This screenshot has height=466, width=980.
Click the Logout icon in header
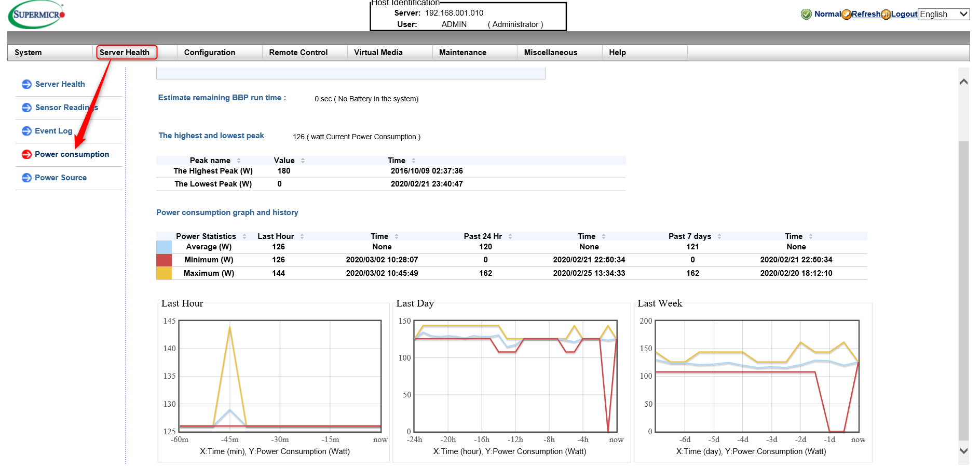(886, 14)
